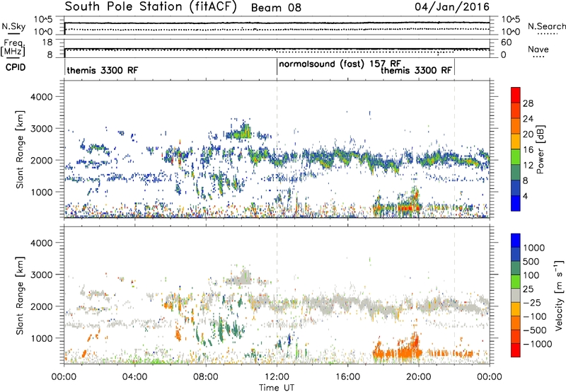Select the Beam 08 label
566x392 pixels.
coord(276,8)
